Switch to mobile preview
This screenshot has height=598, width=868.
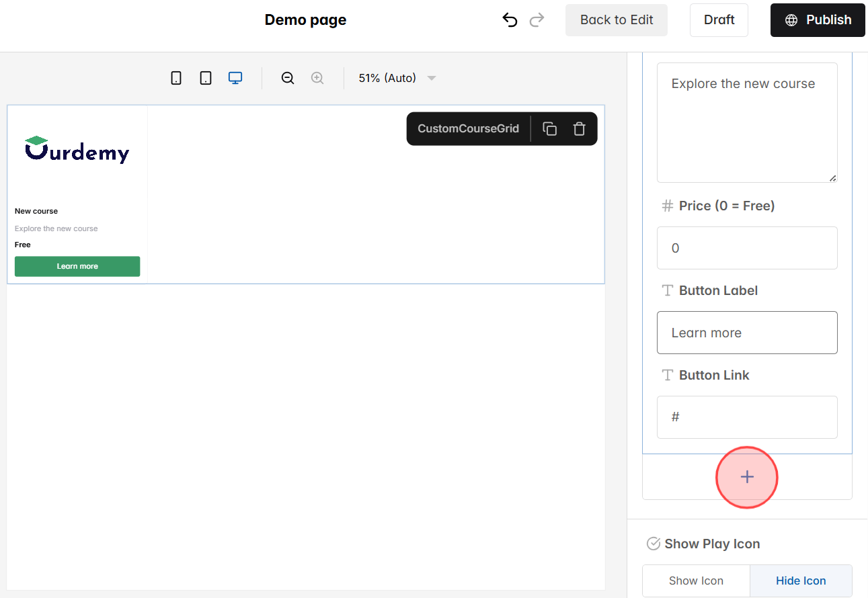[x=176, y=77]
